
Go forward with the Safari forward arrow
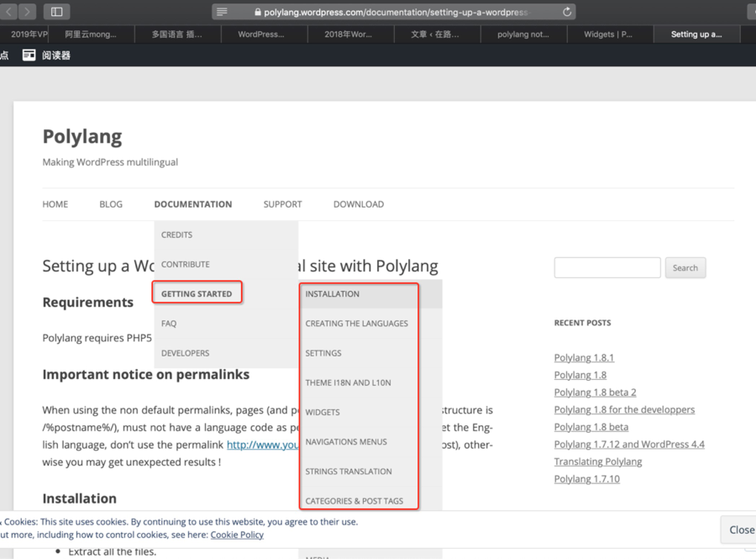[x=28, y=12]
